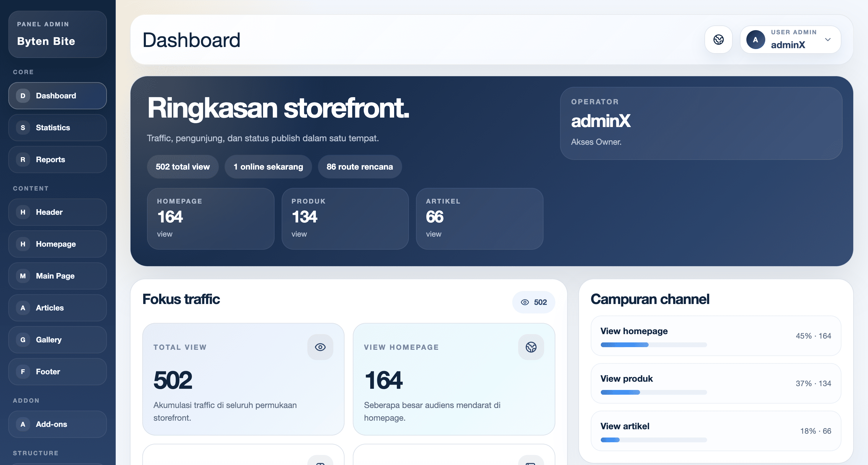Click the H badge icon beside Homepage
Screen dimensions: 868x465
(23, 244)
